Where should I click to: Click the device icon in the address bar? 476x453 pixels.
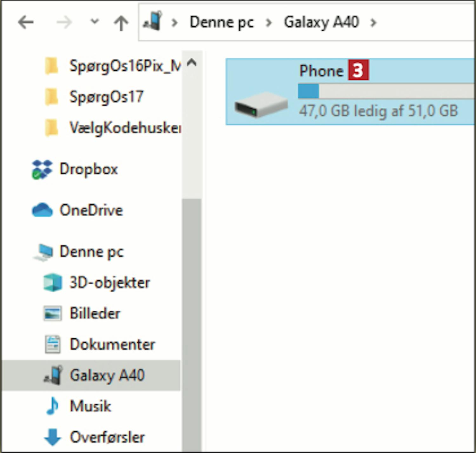153,21
